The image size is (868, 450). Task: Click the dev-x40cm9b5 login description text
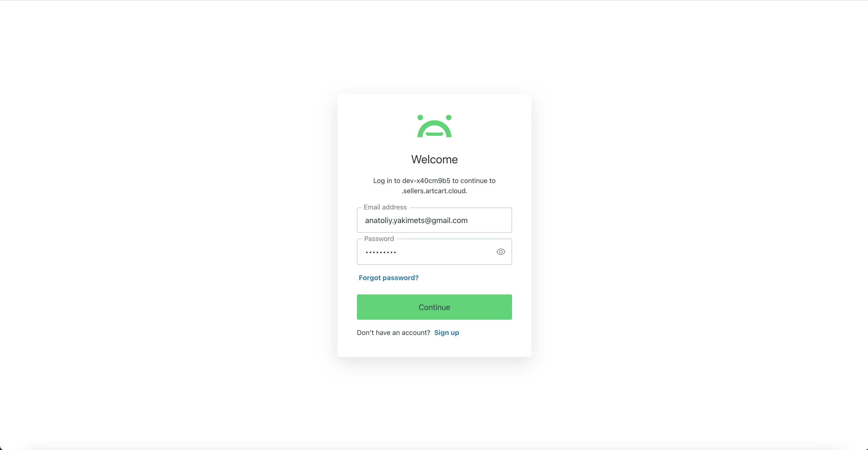click(x=434, y=181)
